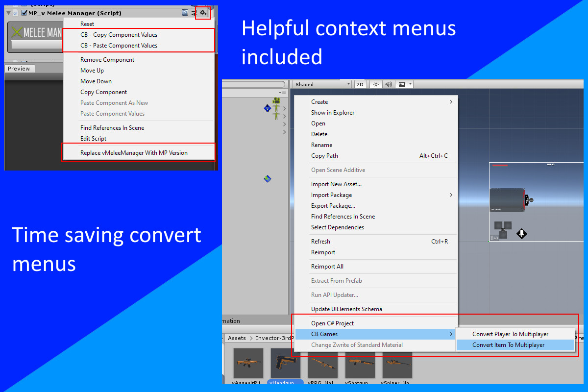The height and width of the screenshot is (392, 588).
Task: Click the preset sliders icon on Melee Manager
Action: (x=194, y=13)
